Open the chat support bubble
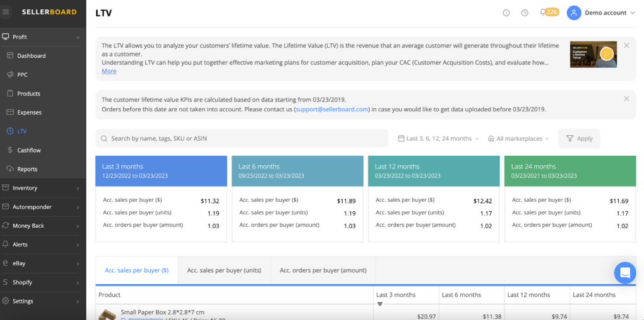Image resolution: width=644 pixels, height=320 pixels. 625,272
